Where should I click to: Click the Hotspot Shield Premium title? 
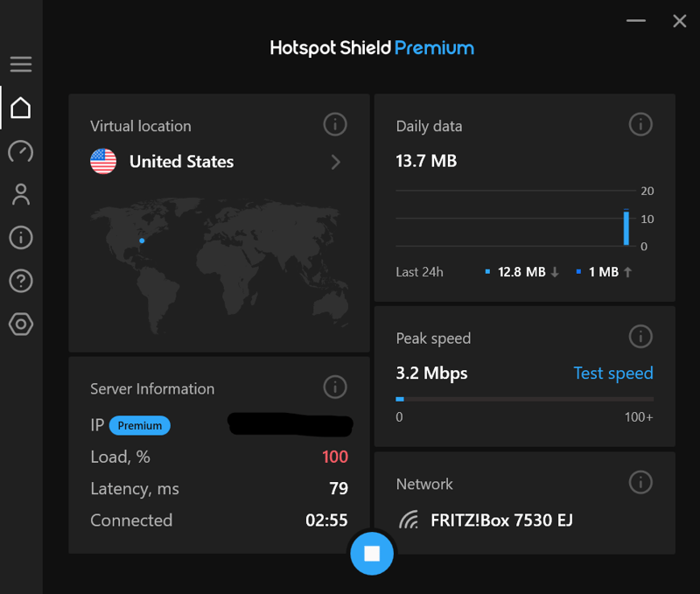[372, 48]
